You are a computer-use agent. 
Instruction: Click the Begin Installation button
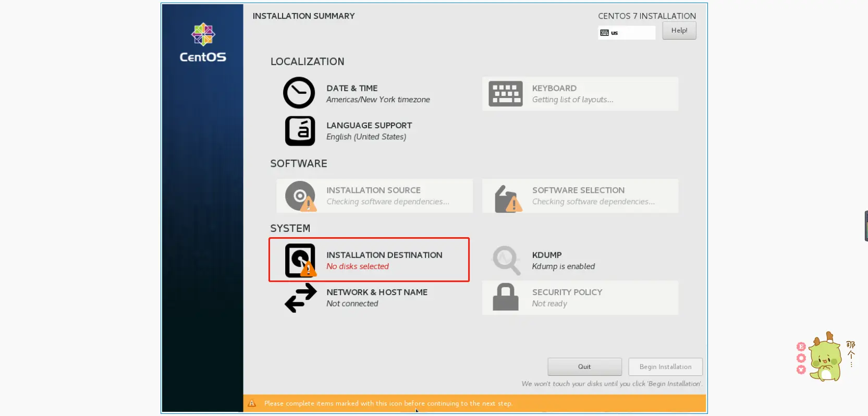(x=665, y=366)
